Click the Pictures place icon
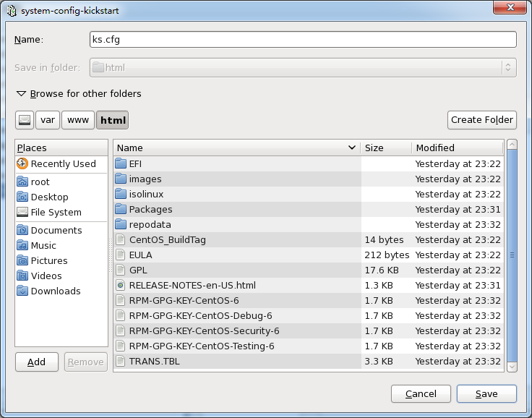The image size is (532, 418). click(x=22, y=260)
